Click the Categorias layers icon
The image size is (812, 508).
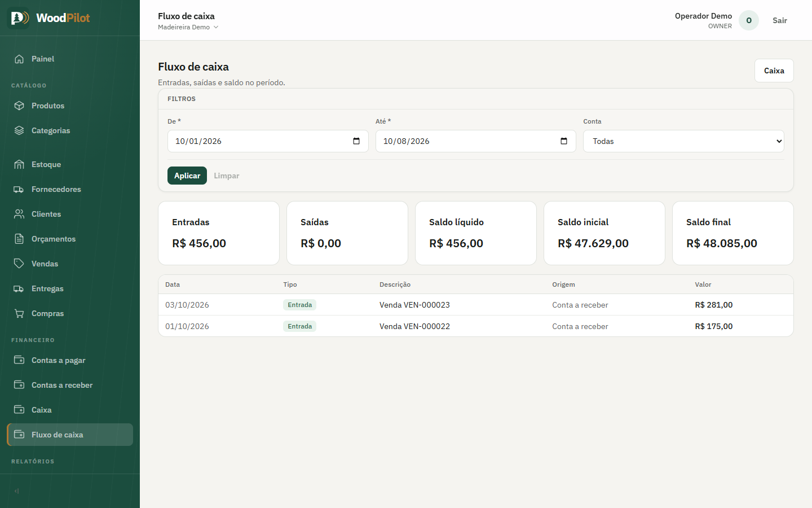point(19,130)
